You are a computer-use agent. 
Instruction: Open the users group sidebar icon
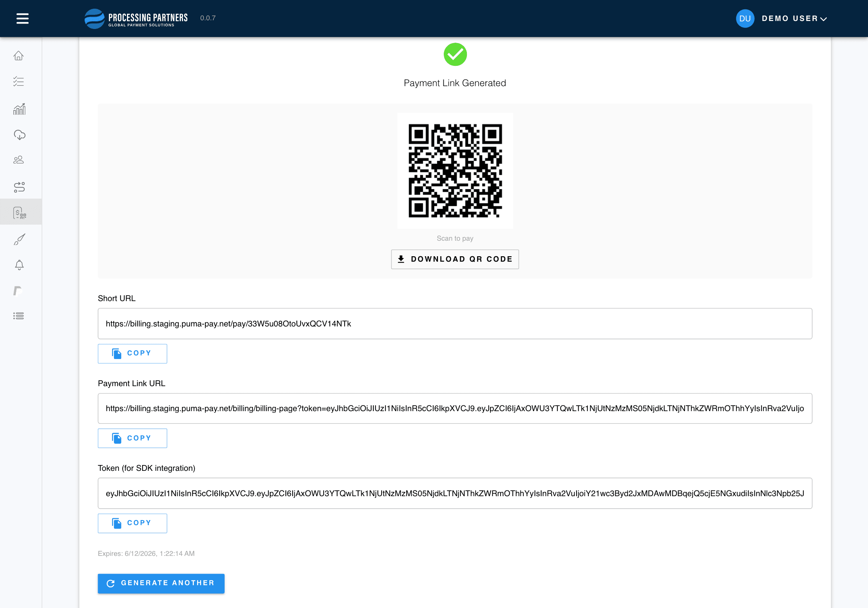coord(18,160)
